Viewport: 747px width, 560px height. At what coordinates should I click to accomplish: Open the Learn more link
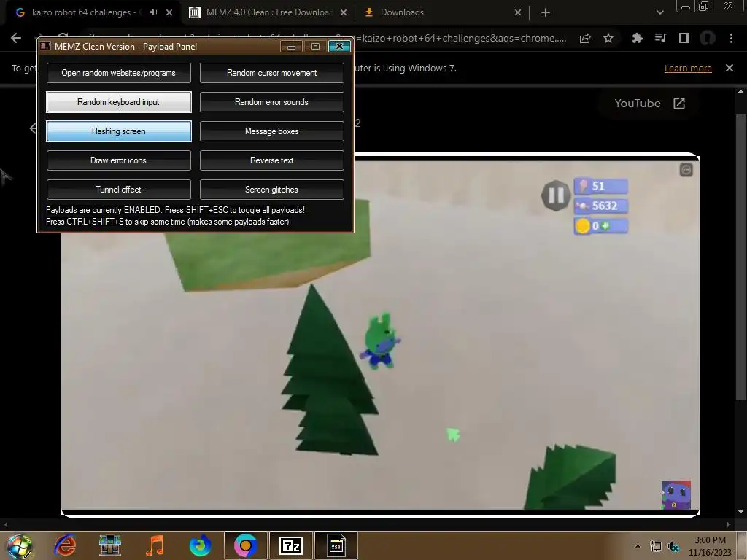coord(688,68)
